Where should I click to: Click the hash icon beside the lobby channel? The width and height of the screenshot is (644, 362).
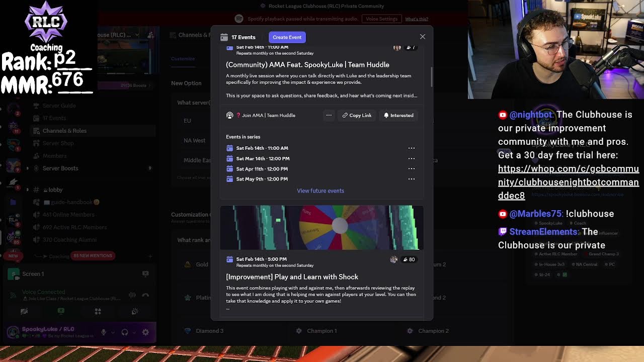[36, 190]
